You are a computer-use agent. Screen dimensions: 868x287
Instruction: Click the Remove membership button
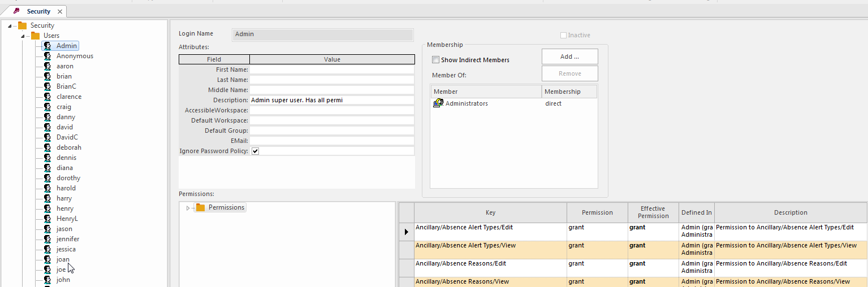tap(570, 73)
